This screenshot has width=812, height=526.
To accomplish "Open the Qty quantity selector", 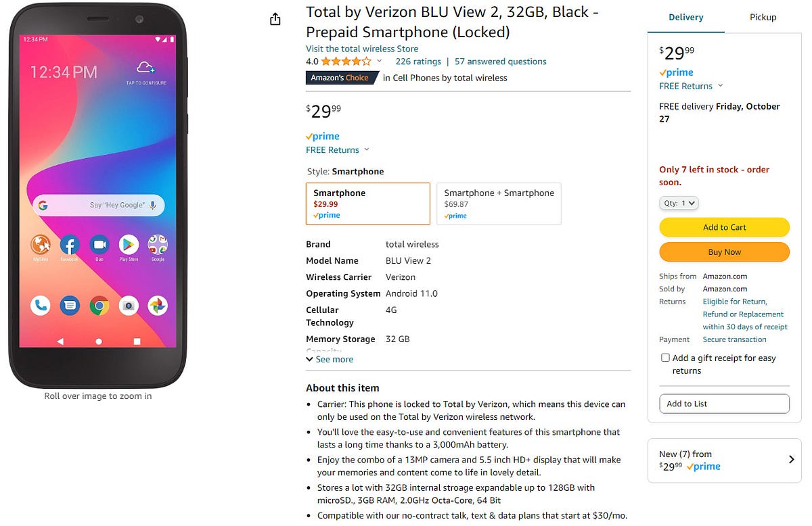I will tap(679, 203).
